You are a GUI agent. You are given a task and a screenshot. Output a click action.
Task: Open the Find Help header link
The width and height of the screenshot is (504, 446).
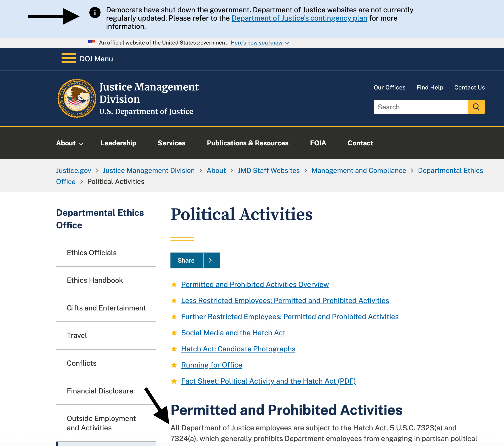tap(430, 87)
